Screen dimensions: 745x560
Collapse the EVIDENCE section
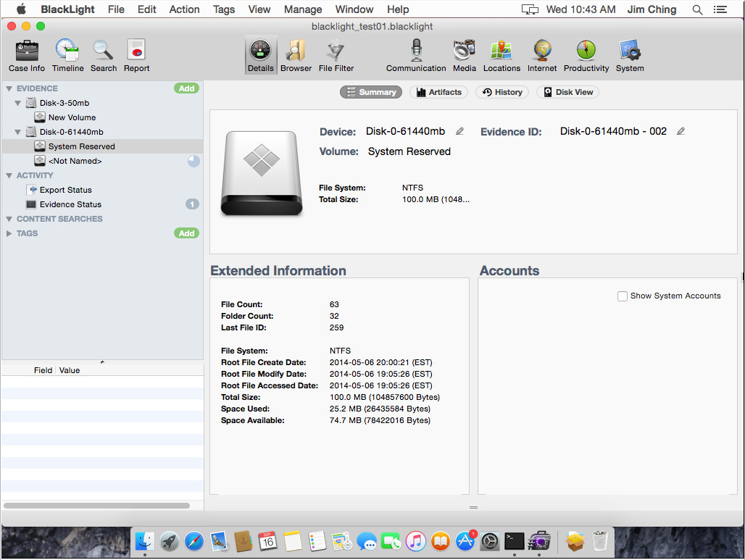(9, 89)
